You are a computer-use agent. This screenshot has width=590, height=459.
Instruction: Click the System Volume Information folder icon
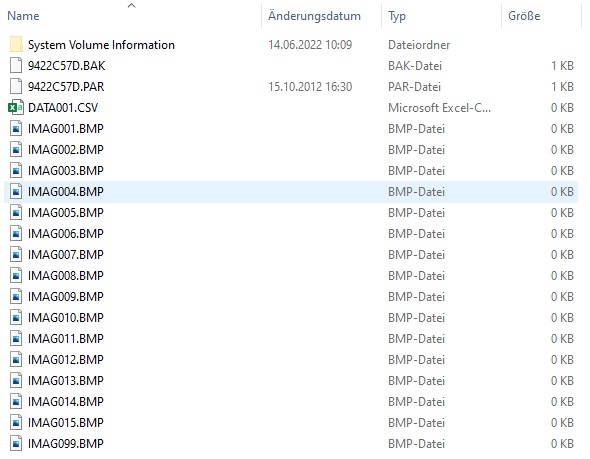tap(16, 45)
